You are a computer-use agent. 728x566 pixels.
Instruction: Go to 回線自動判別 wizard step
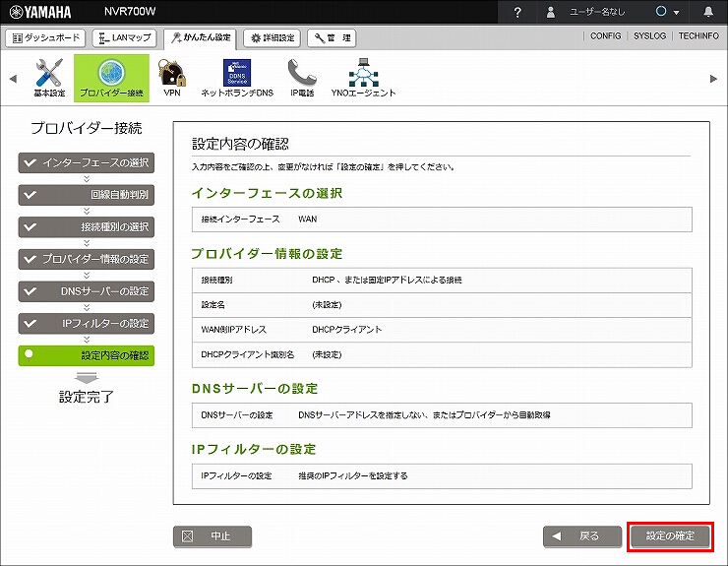pyautogui.click(x=87, y=195)
